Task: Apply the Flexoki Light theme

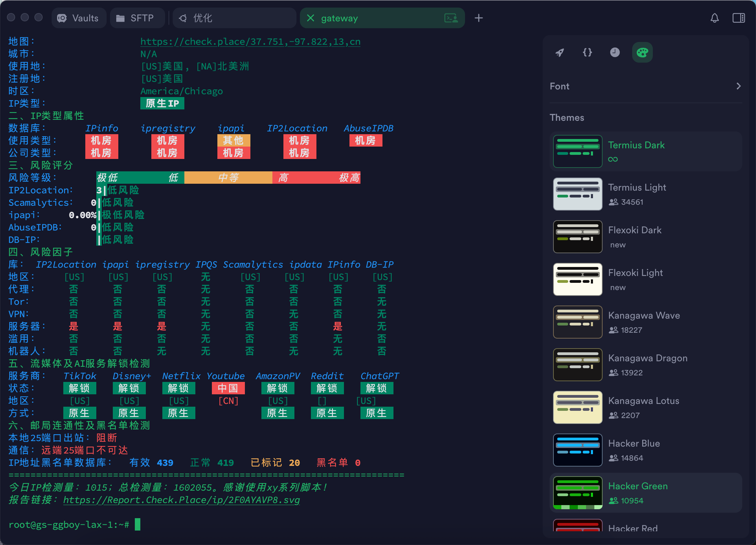Action: [646, 279]
